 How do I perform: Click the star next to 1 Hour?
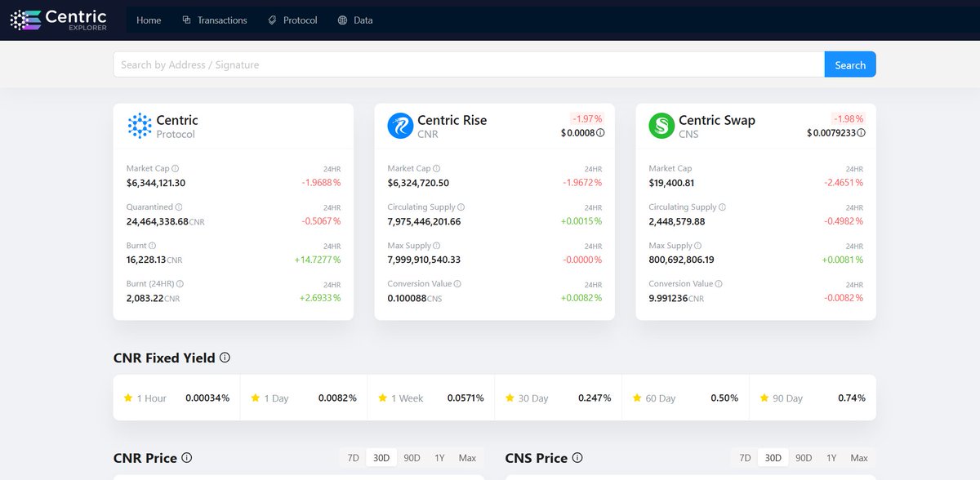click(x=127, y=398)
